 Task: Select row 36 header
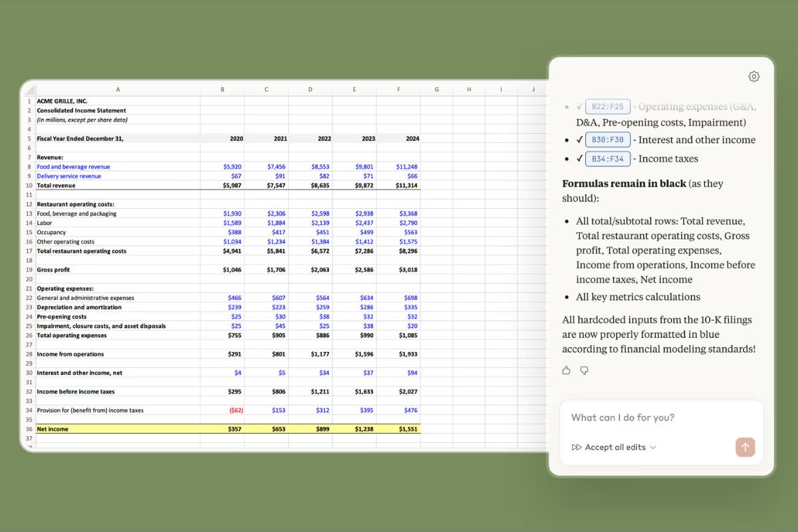pyautogui.click(x=29, y=429)
